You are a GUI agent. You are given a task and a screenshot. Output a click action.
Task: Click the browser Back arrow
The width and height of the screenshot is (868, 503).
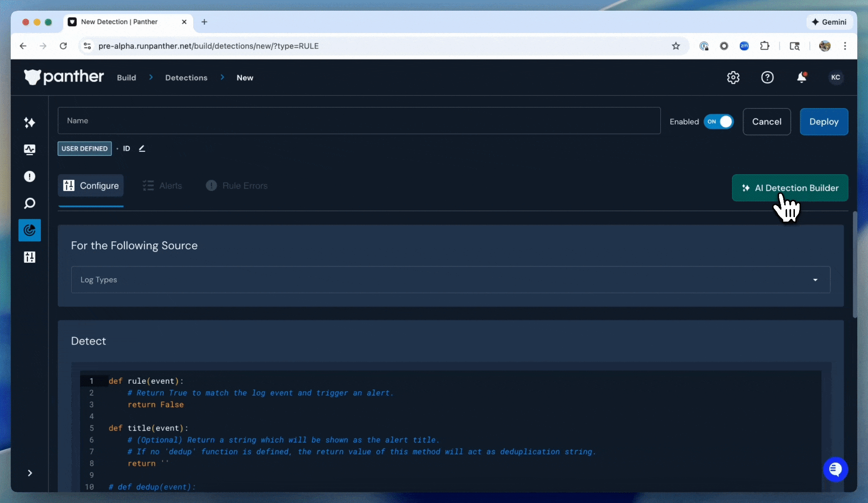[x=23, y=46]
